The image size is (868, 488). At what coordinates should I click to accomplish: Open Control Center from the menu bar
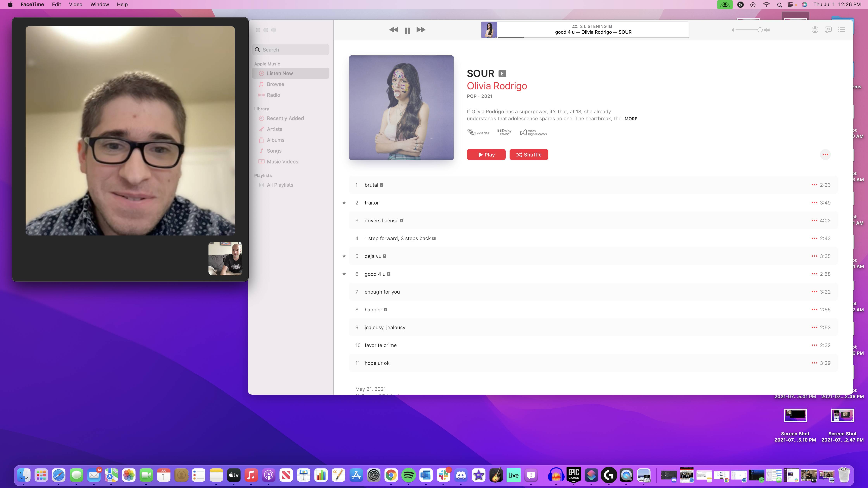(790, 5)
